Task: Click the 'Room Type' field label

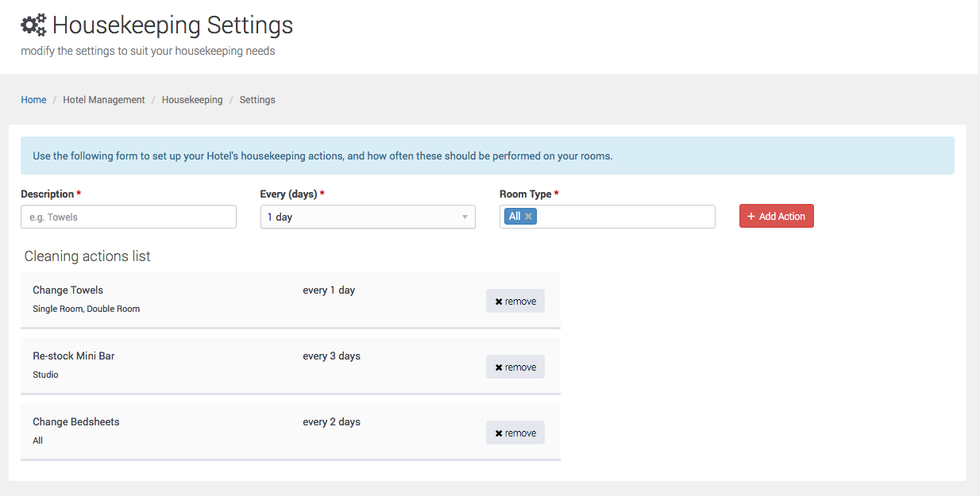Action: [525, 194]
